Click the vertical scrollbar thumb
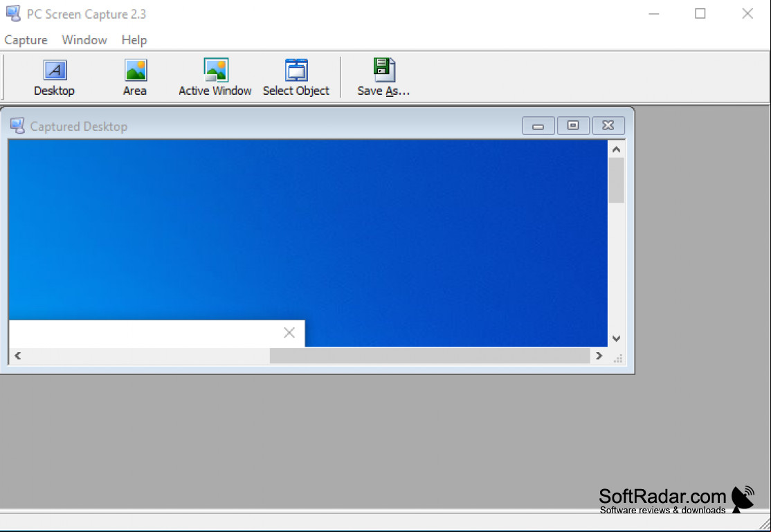The image size is (771, 532). click(x=616, y=180)
